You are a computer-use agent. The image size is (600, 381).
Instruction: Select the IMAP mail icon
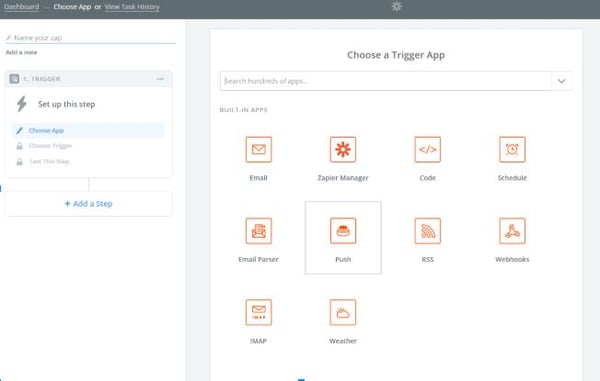(259, 312)
